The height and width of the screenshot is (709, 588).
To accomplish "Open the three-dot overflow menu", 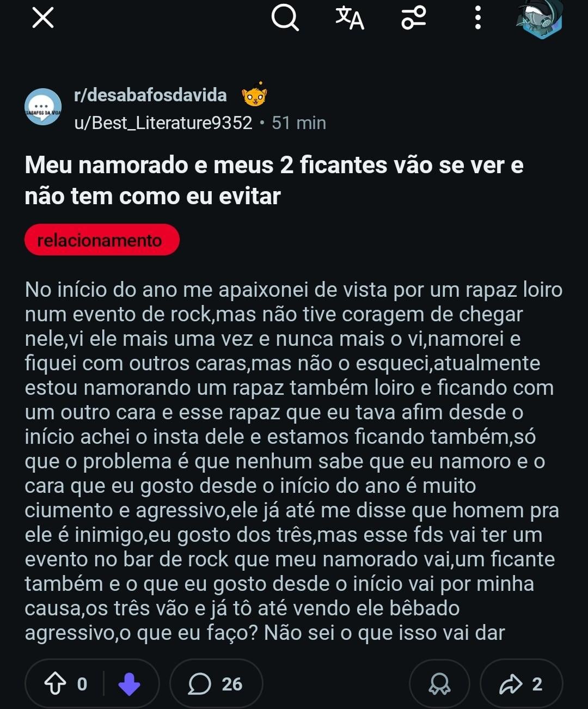I will click(477, 18).
